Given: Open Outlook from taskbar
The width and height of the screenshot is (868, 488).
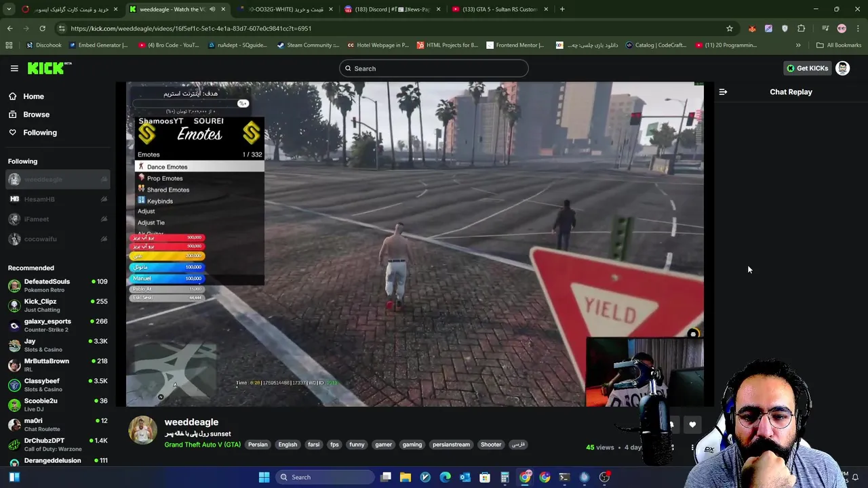Looking at the screenshot, I should coord(465,477).
